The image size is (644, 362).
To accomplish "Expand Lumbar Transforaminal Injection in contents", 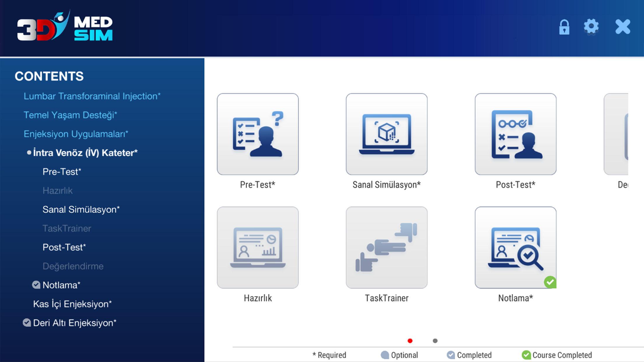I will [92, 96].
